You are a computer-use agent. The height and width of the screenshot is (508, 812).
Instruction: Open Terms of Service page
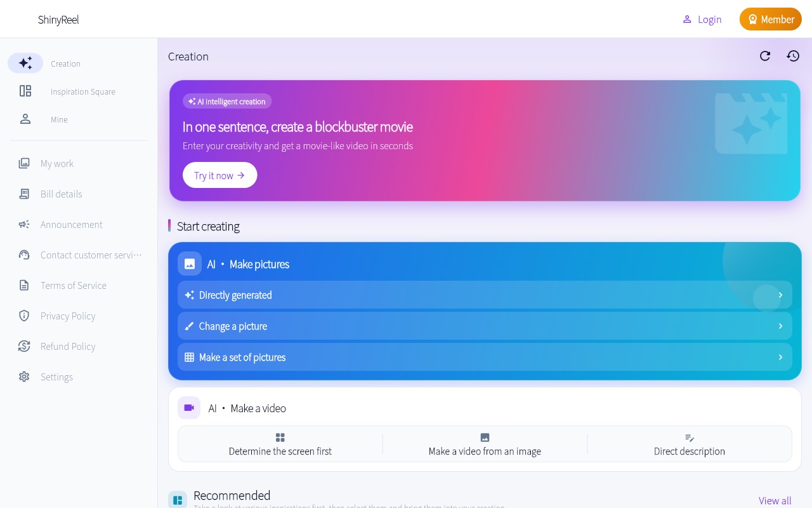pos(74,285)
